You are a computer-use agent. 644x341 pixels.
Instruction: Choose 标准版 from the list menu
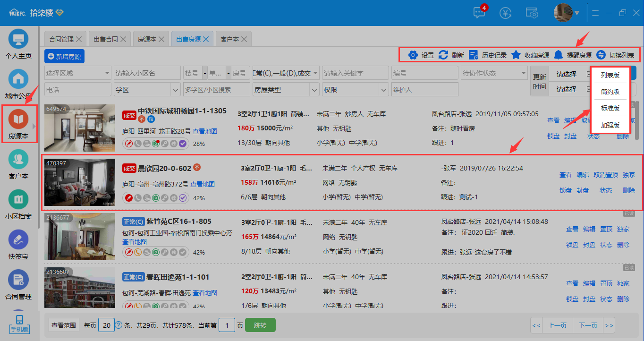(x=610, y=108)
